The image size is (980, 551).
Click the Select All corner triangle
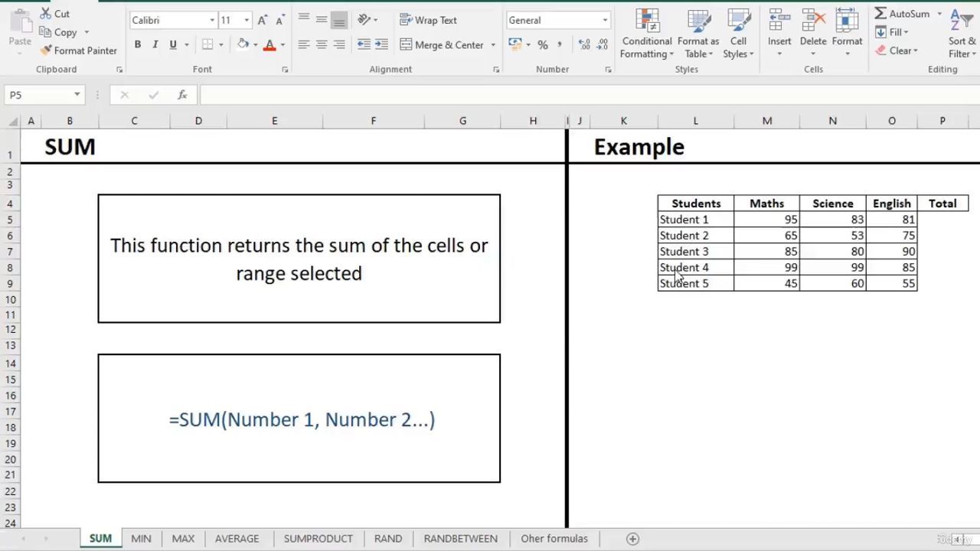pos(13,121)
